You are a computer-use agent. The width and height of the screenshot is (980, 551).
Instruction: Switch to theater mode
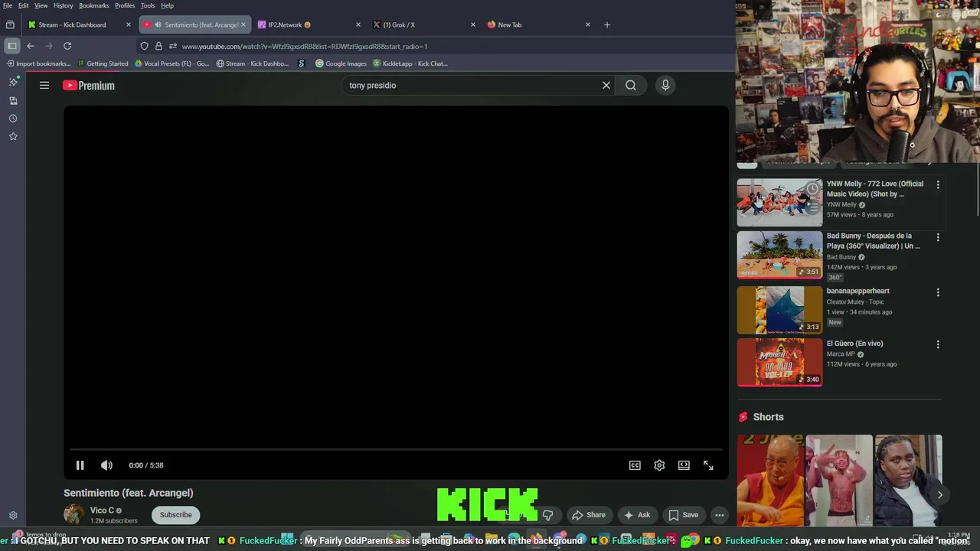click(x=684, y=465)
